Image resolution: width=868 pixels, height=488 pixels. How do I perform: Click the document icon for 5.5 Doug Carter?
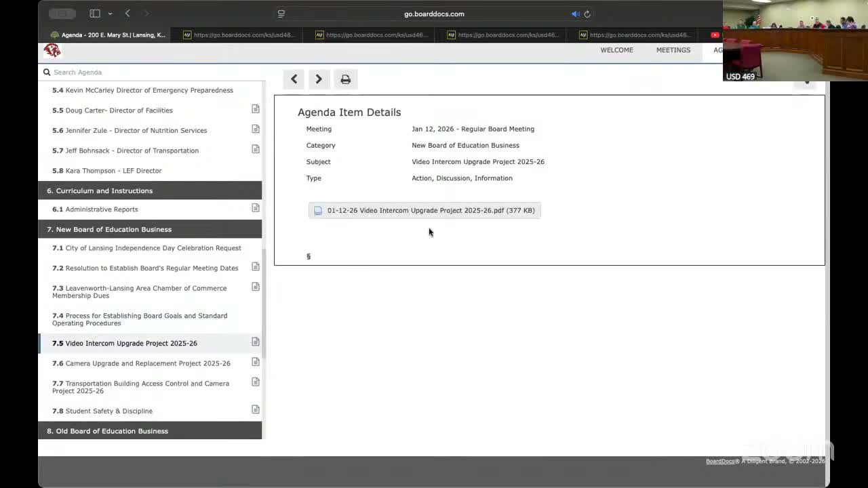click(256, 109)
